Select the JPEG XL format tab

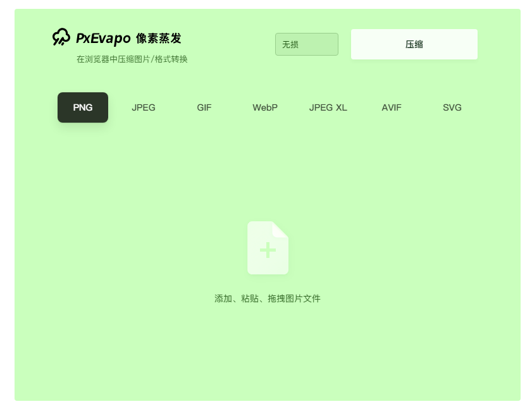click(328, 107)
